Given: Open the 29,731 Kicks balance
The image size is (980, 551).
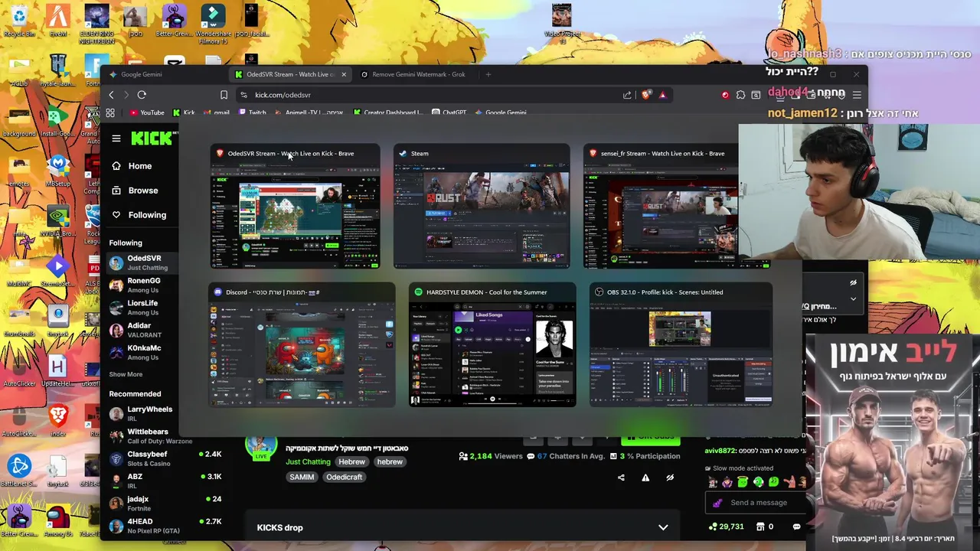Looking at the screenshot, I should [727, 527].
